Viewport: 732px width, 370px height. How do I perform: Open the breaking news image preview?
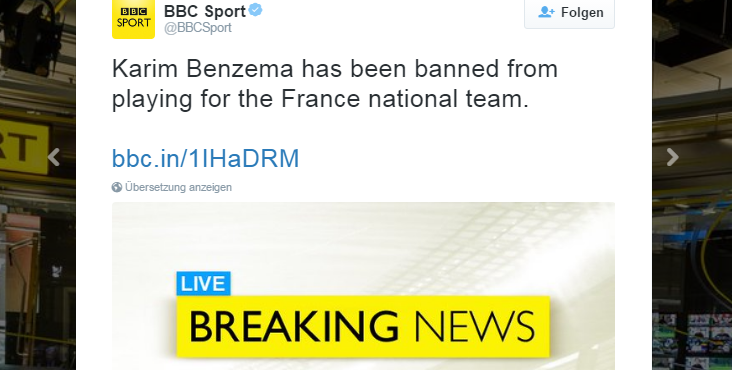(x=363, y=286)
